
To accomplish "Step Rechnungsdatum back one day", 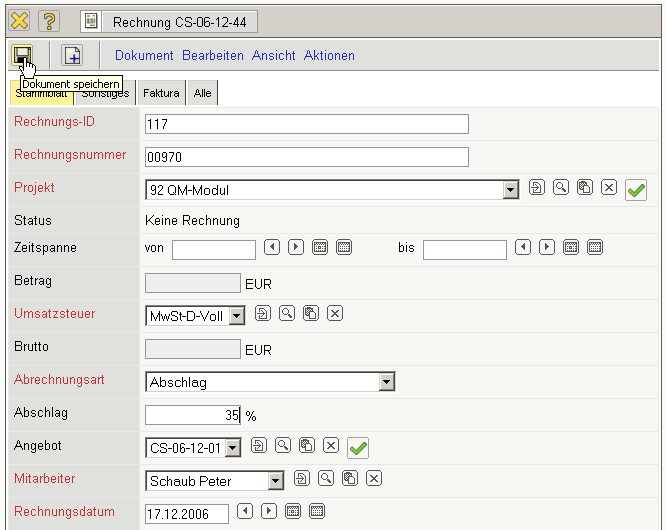I will tap(244, 512).
